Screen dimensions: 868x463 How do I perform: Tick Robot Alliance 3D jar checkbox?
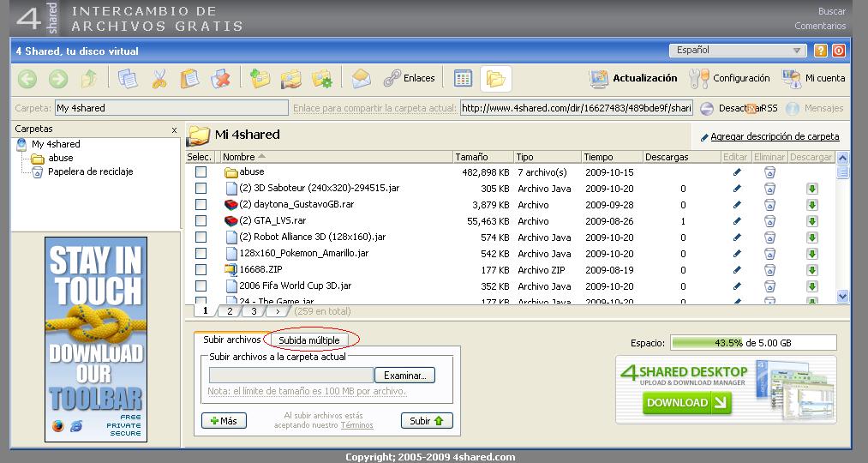(201, 237)
